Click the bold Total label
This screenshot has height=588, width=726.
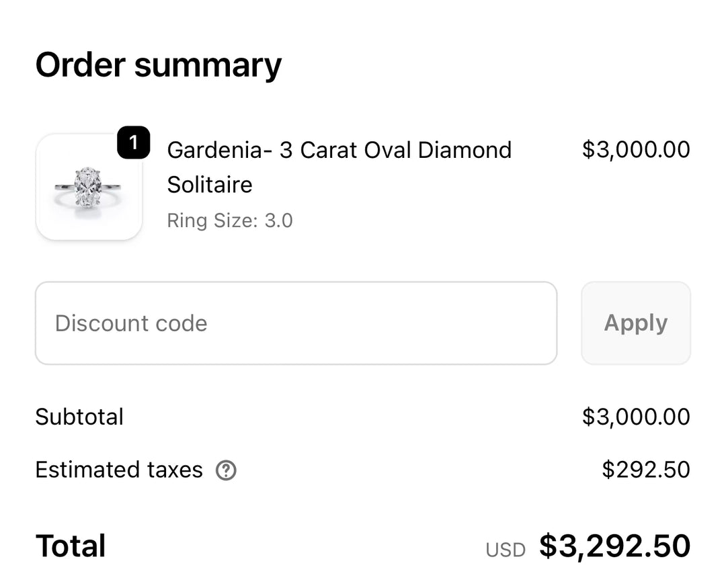point(71,546)
